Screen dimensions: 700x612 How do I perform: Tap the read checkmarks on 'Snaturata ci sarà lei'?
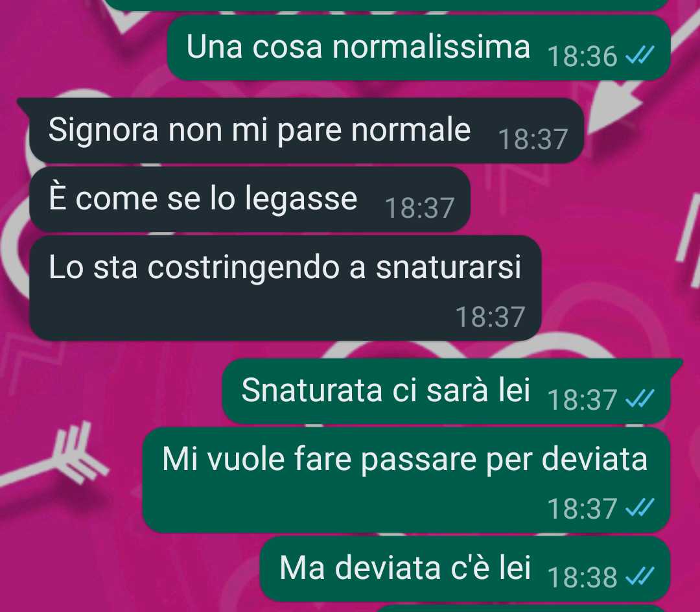pyautogui.click(x=640, y=399)
